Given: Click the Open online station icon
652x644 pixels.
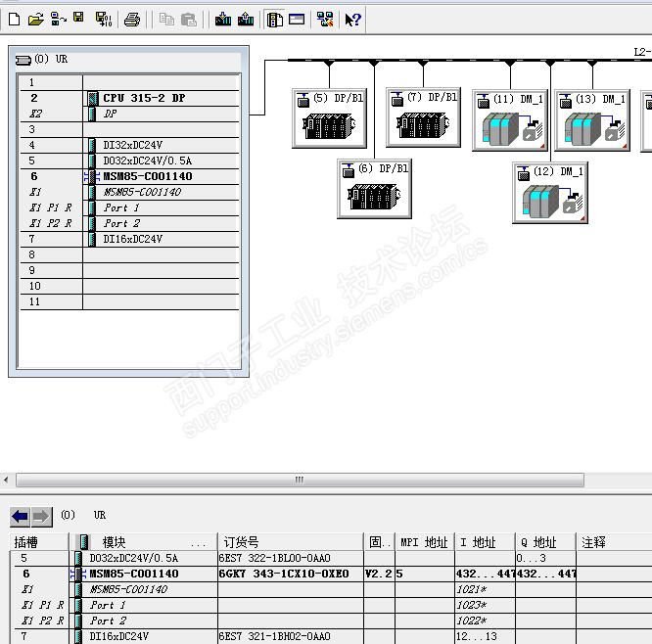Looking at the screenshot, I should click(x=58, y=20).
